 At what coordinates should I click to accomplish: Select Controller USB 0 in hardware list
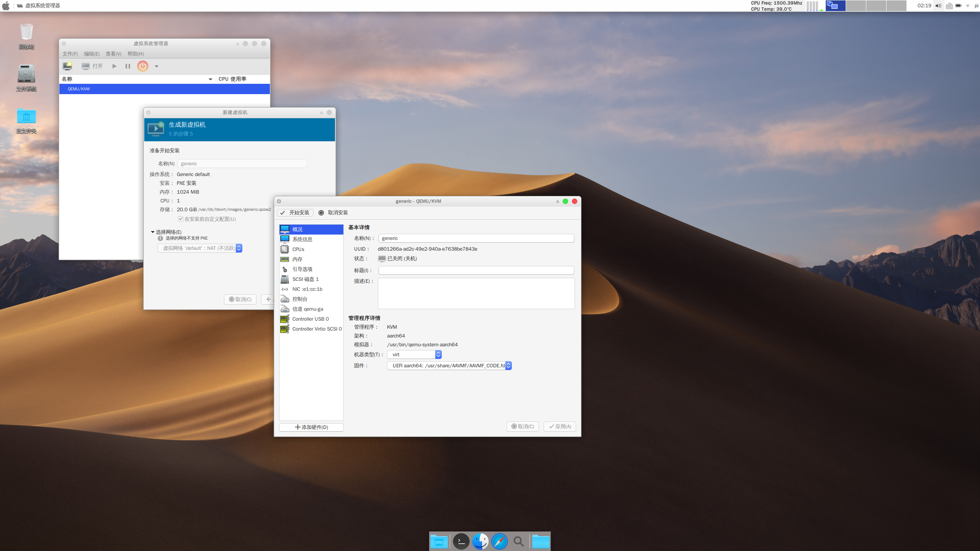pyautogui.click(x=311, y=319)
